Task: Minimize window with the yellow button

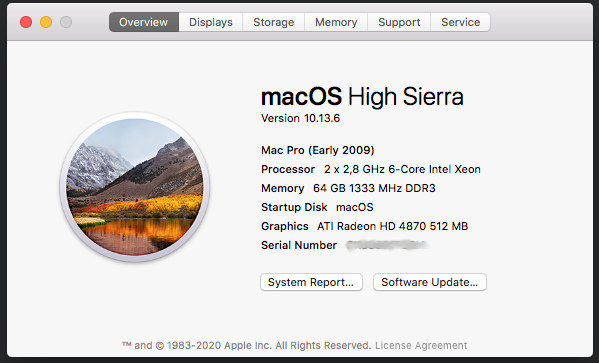Action: click(x=46, y=22)
